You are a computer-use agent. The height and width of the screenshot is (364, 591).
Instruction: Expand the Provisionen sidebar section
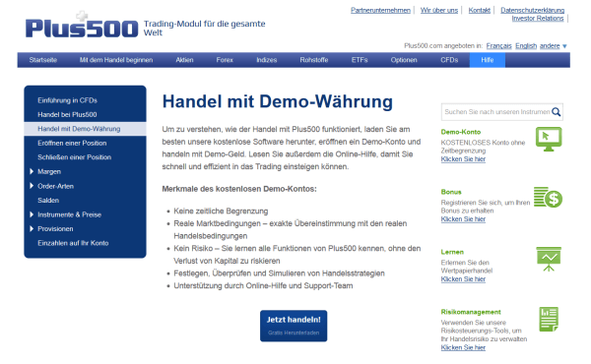click(32, 228)
